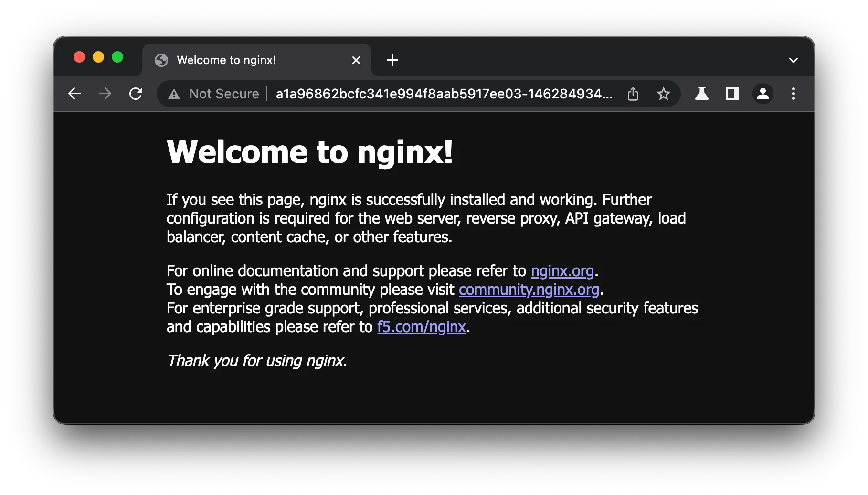Screen dimensions: 868x495
Task: Click the forward navigation arrow
Action: (105, 94)
